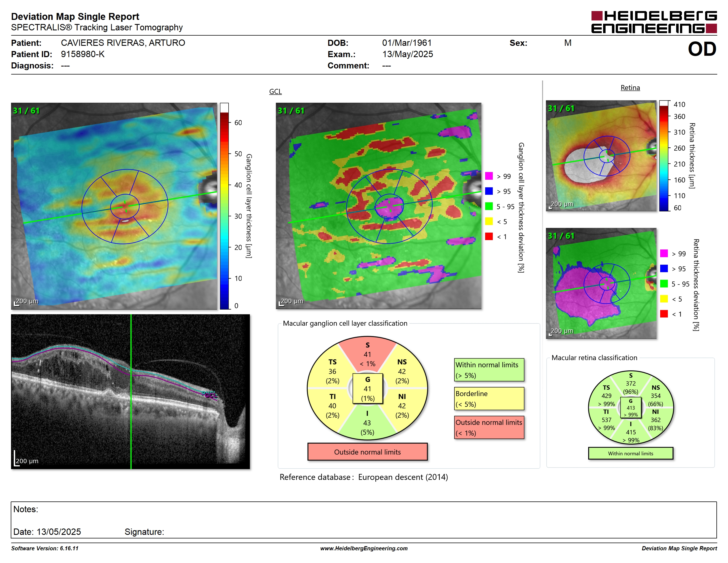Click the red < 1 retina legend swatch
Screen dimensions: 728x563
click(x=664, y=314)
